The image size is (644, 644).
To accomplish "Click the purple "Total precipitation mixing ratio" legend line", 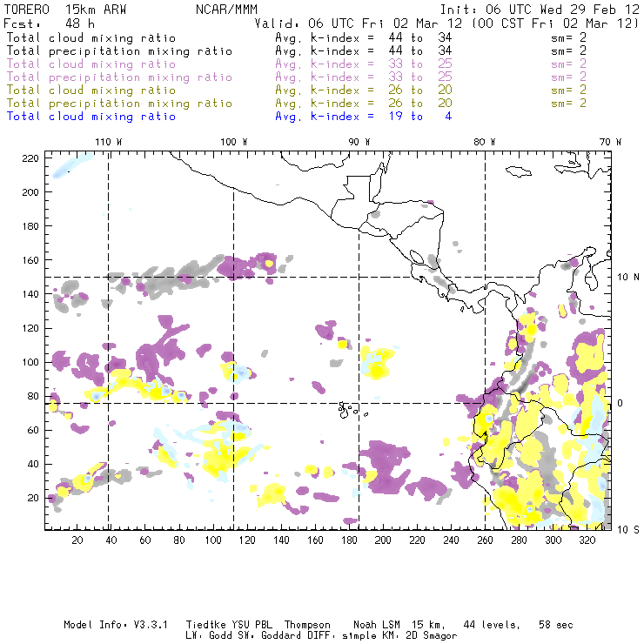I will pyautogui.click(x=119, y=77).
